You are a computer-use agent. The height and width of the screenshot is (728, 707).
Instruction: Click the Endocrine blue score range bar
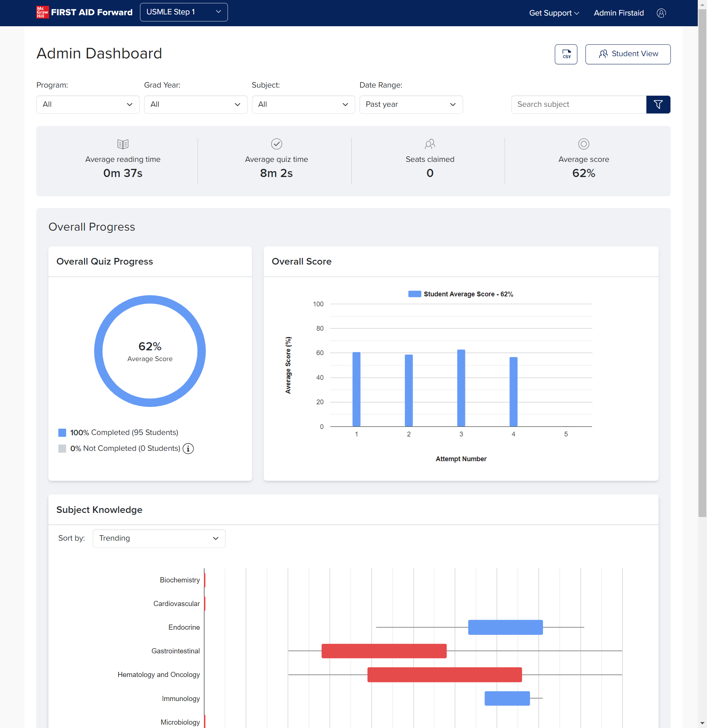click(505, 627)
